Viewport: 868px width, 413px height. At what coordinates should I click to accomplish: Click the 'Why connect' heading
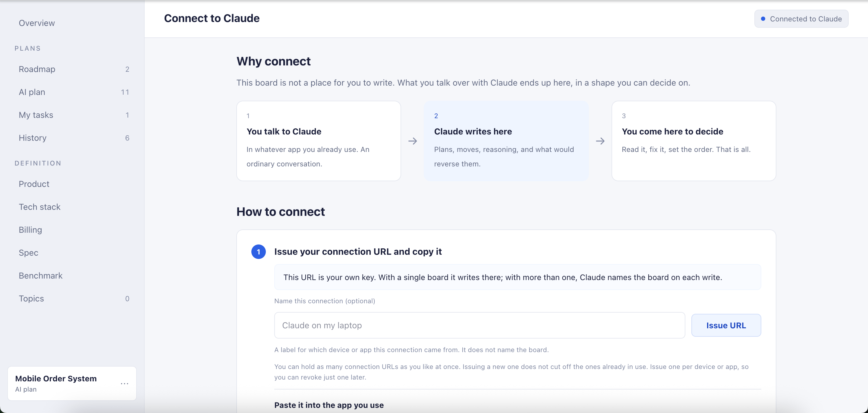[x=273, y=61]
